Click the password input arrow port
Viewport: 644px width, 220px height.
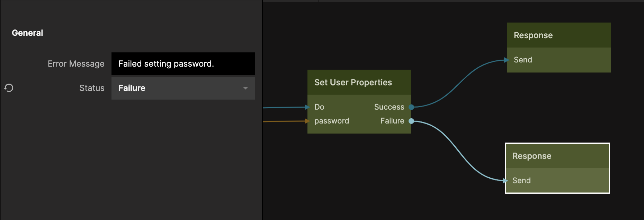point(307,121)
